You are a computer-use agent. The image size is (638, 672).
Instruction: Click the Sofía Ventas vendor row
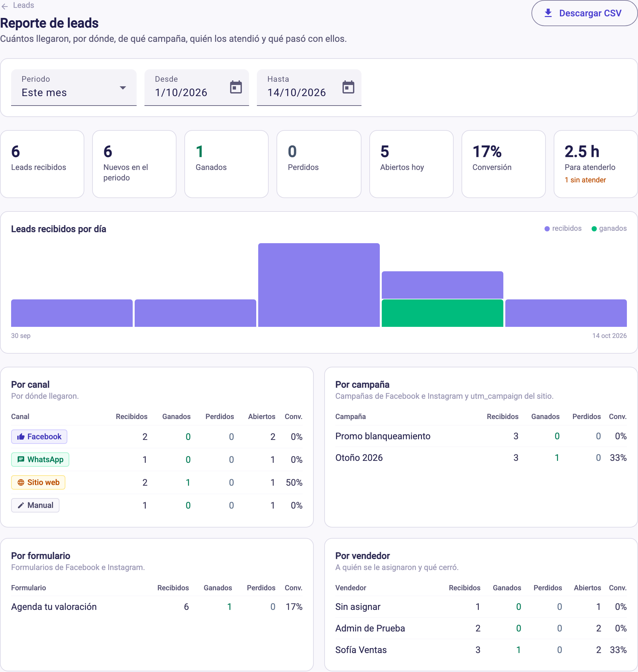(481, 650)
